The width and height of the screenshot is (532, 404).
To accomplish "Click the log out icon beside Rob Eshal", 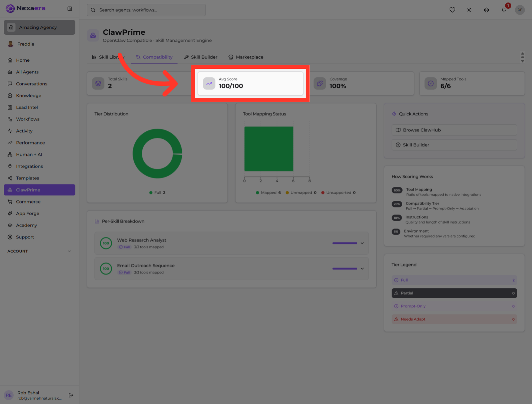I will point(71,395).
